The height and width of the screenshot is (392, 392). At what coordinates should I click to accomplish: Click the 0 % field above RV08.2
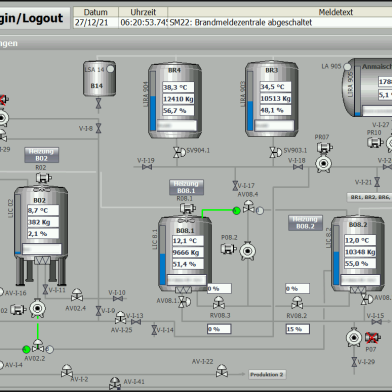[297, 289]
